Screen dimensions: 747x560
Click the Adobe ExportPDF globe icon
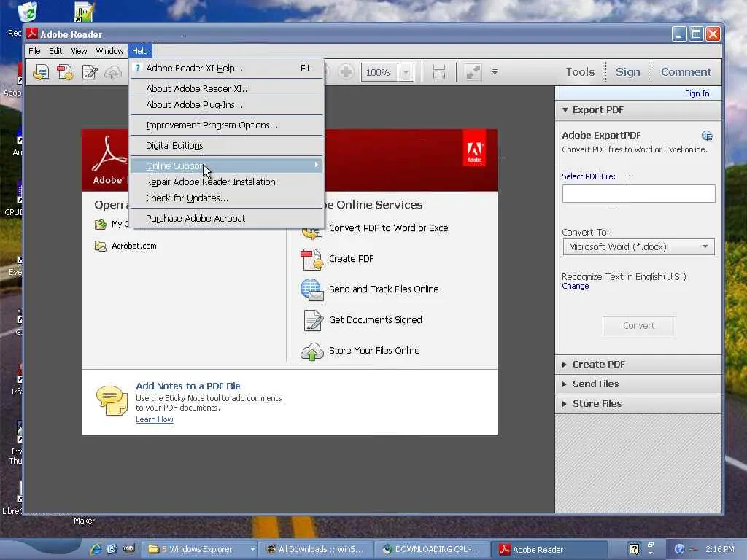[x=708, y=136]
